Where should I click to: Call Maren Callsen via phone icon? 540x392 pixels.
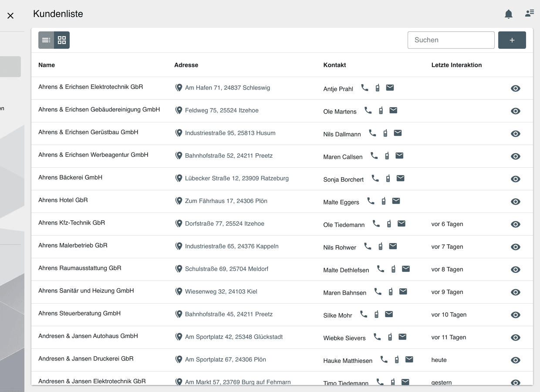[x=374, y=156]
